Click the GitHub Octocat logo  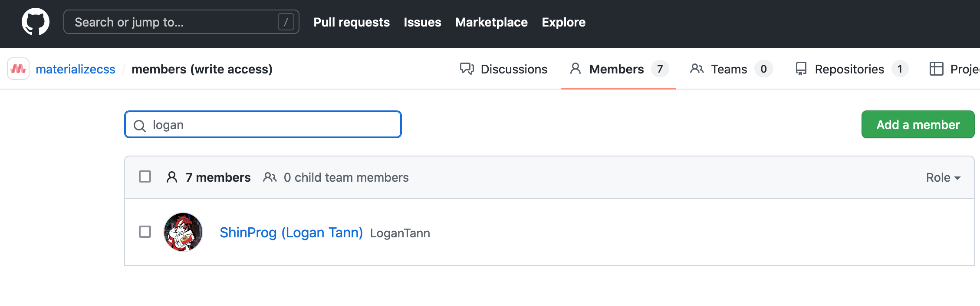36,22
